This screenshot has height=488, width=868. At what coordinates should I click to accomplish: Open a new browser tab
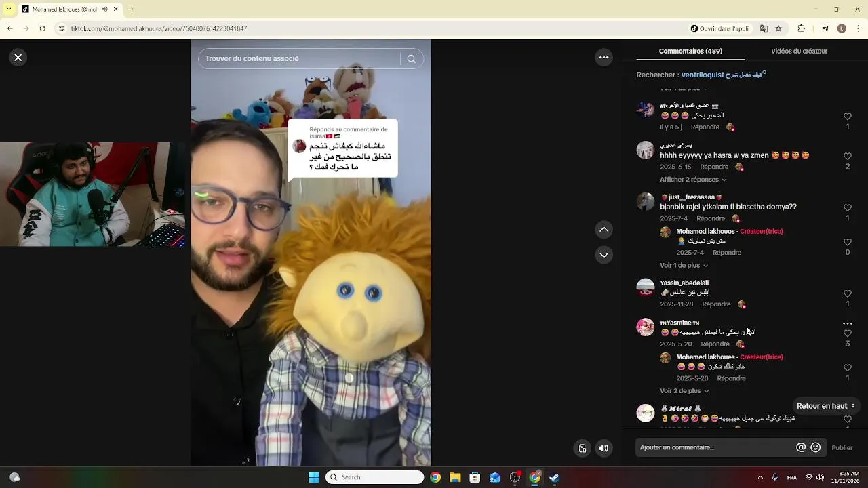(132, 9)
